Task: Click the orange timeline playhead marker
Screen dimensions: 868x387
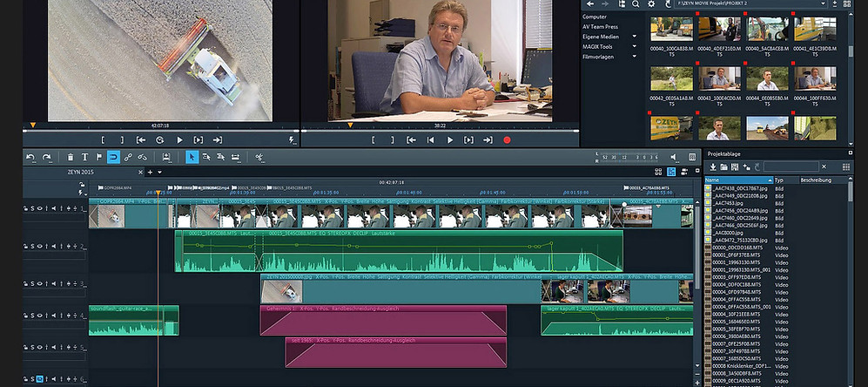Action: 158,193
